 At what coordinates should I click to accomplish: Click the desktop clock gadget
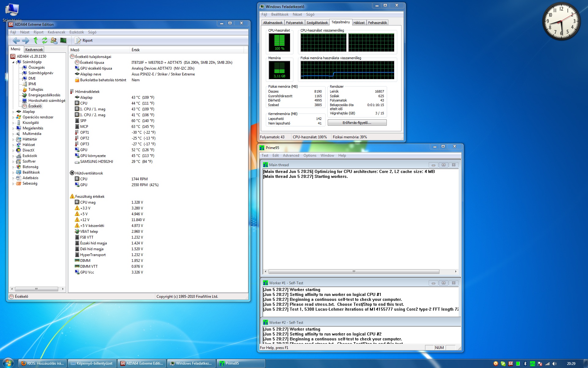pyautogui.click(x=561, y=21)
